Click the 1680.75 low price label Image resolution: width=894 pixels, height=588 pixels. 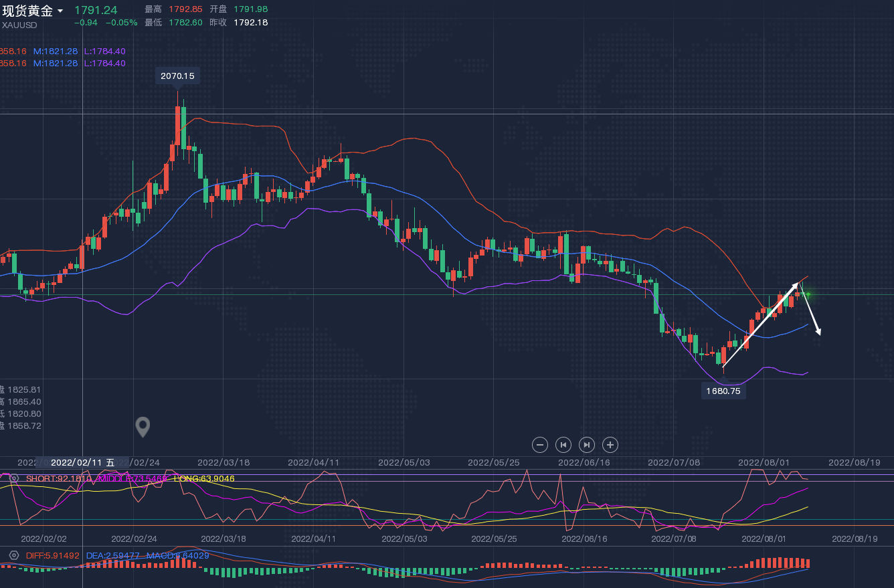point(723,391)
